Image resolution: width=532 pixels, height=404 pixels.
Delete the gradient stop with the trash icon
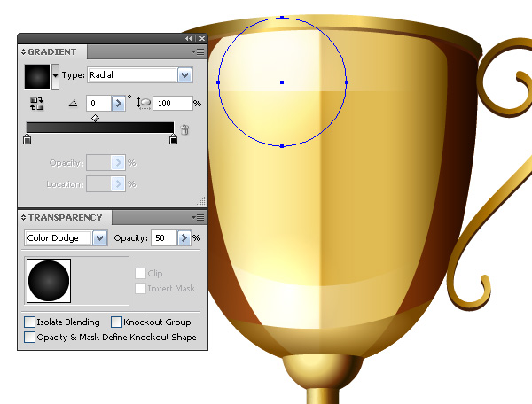point(184,130)
